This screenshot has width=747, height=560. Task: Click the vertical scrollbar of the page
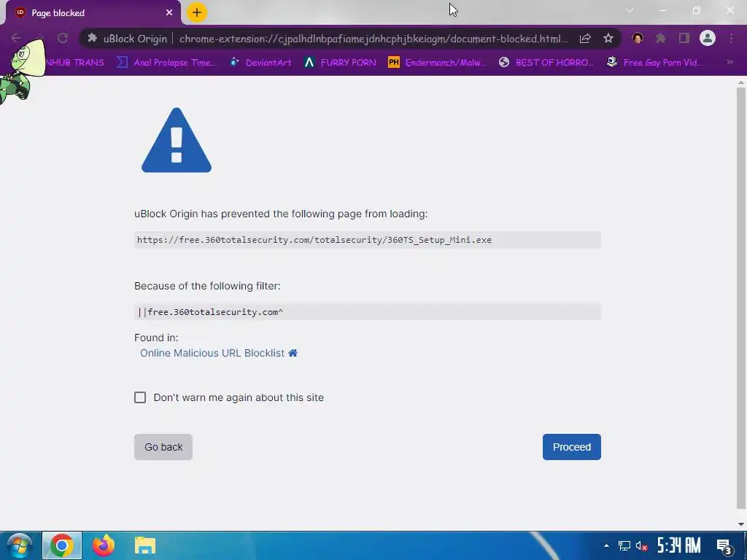(741, 297)
